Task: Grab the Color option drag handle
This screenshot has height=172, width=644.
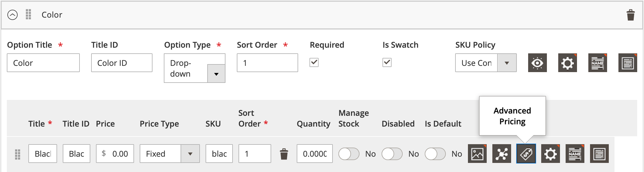Action: [28, 14]
